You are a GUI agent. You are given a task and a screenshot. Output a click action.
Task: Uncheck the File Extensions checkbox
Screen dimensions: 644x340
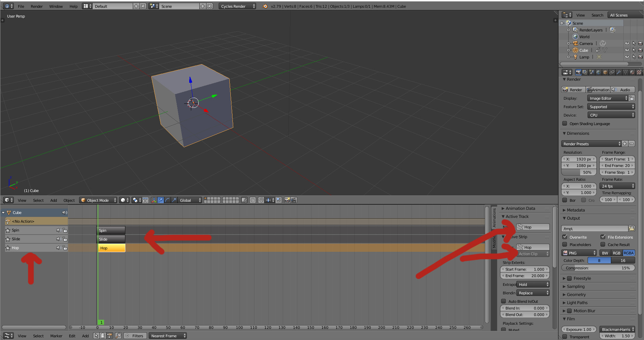(603, 237)
